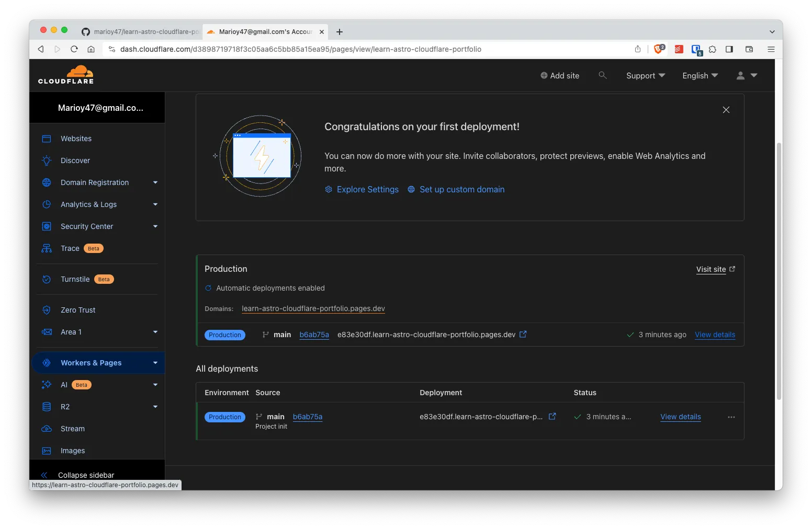
Task: Click View details in deployments table row
Action: pyautogui.click(x=681, y=417)
